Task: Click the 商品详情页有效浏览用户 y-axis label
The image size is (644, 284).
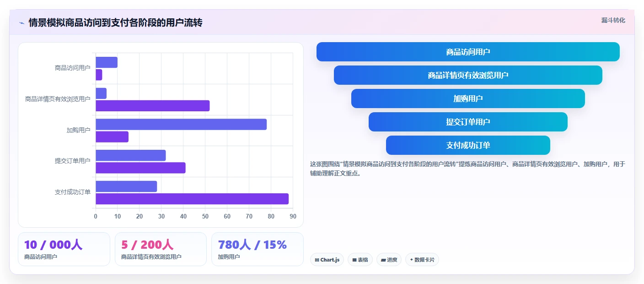Action: pyautogui.click(x=58, y=99)
